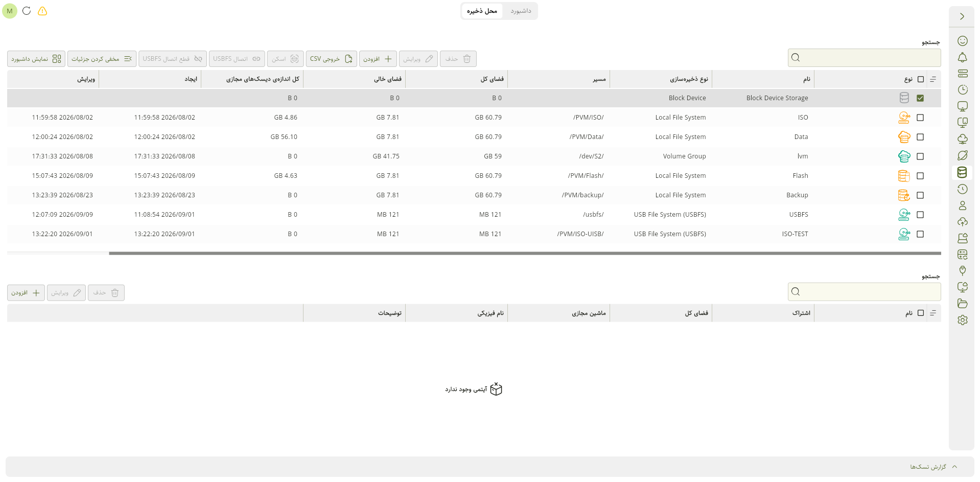Switch to the داشبورد tab

521,11
